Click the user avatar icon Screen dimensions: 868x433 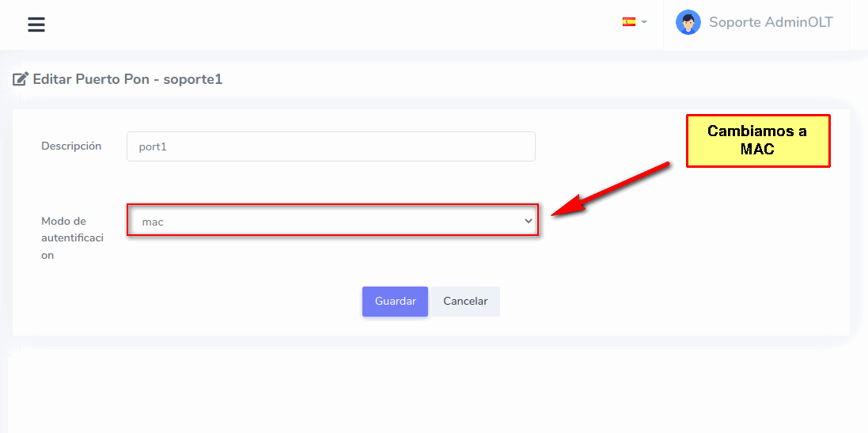(x=688, y=22)
